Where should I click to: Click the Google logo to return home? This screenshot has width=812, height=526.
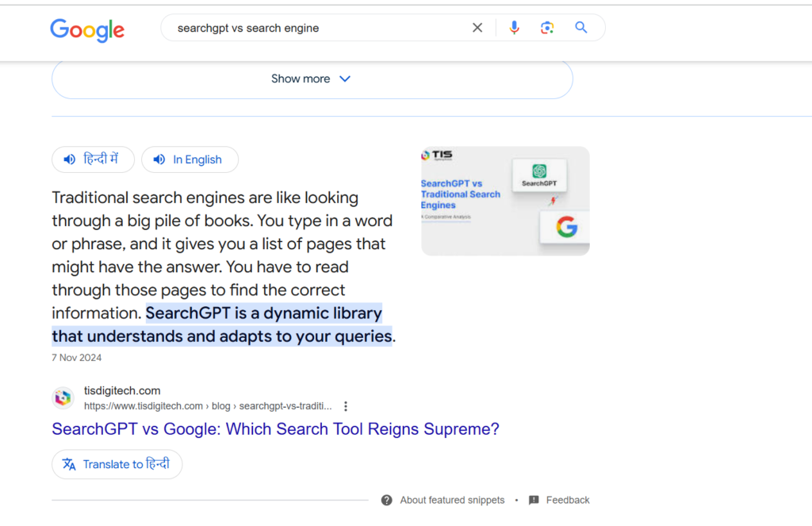tap(87, 30)
